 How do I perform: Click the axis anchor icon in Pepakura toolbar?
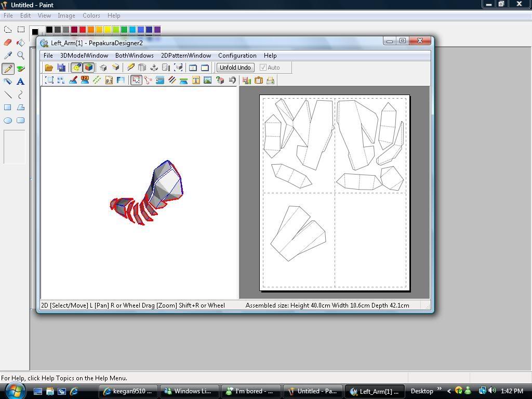point(154,68)
